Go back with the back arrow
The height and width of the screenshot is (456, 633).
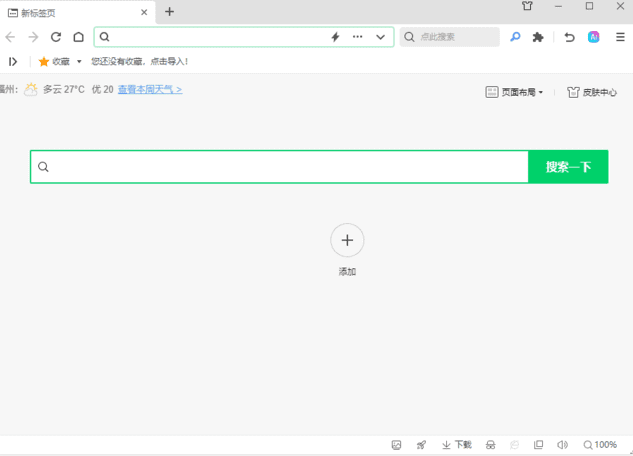[x=10, y=37]
